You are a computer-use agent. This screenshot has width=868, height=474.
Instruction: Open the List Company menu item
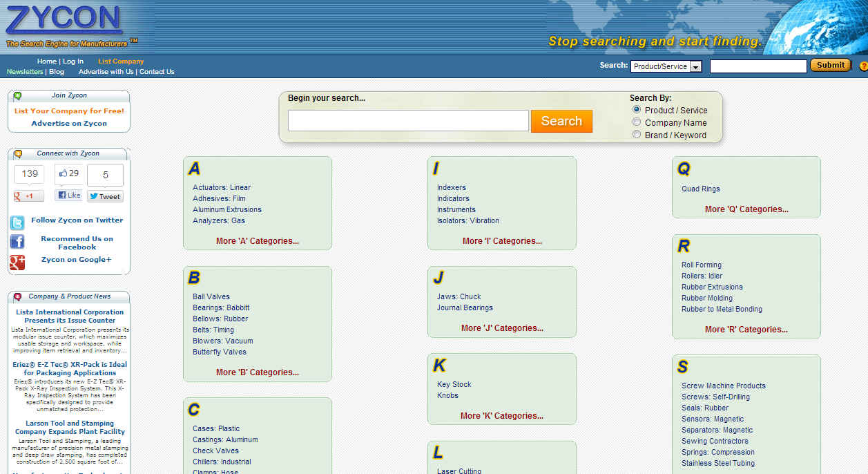[121, 61]
